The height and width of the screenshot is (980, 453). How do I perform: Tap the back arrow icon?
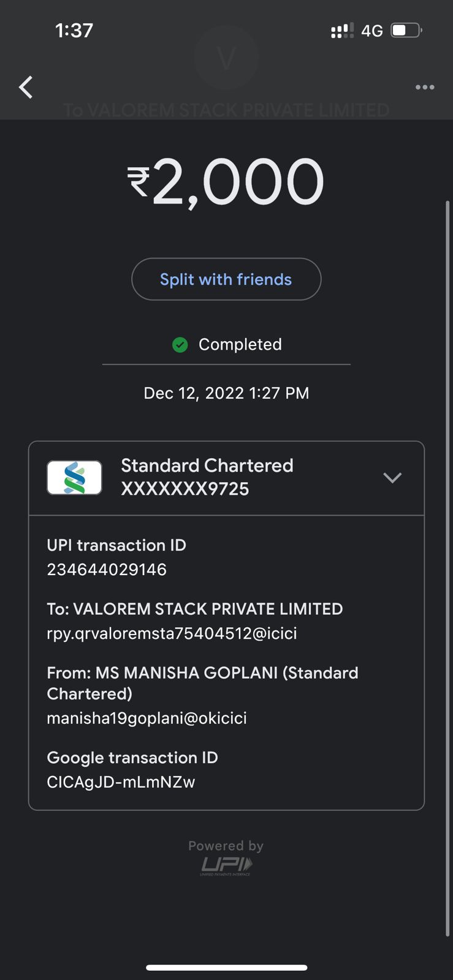click(x=26, y=88)
